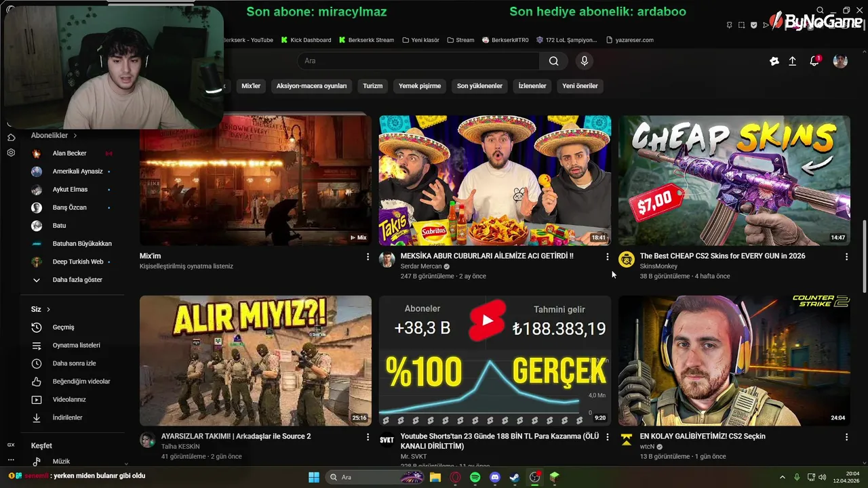
Task: Expand the Abonelikler section chevron
Action: 75,136
